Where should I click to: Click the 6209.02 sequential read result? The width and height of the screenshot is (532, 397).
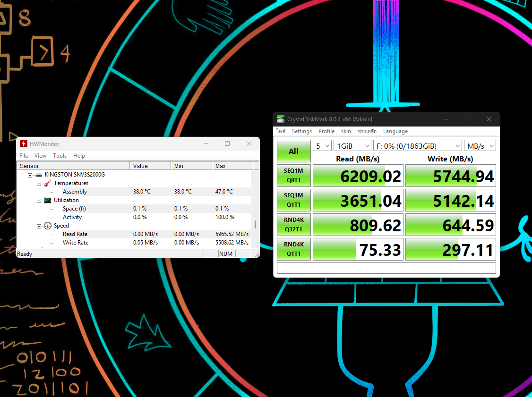[358, 176]
